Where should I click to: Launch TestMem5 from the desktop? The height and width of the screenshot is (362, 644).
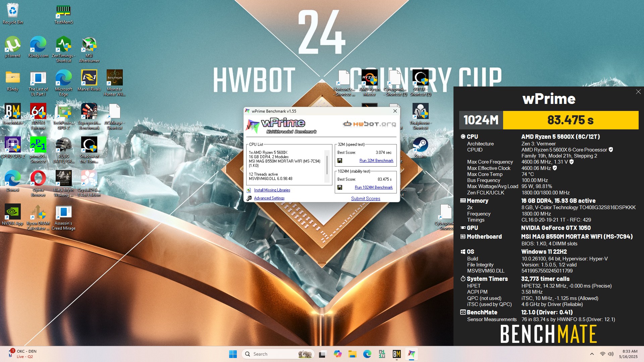pos(63,14)
